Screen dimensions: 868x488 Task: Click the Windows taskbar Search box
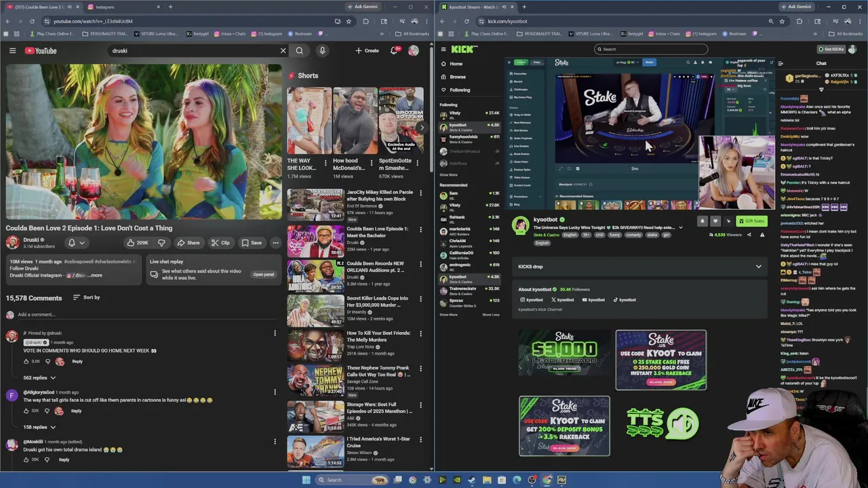coord(353,480)
